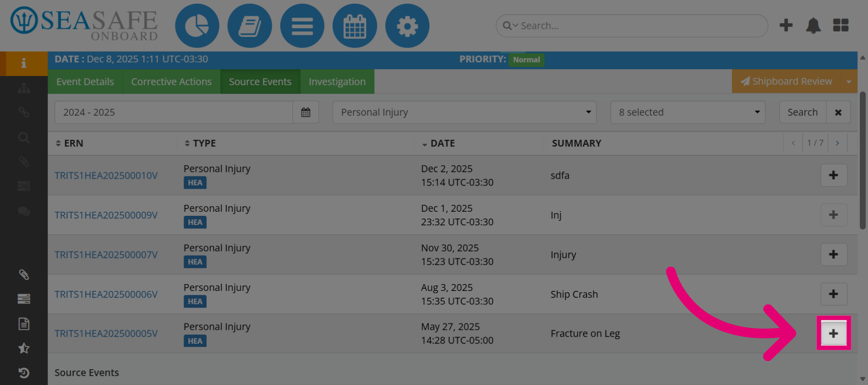
Task: Open the lower paperclip attachments icon
Action: (x=24, y=275)
